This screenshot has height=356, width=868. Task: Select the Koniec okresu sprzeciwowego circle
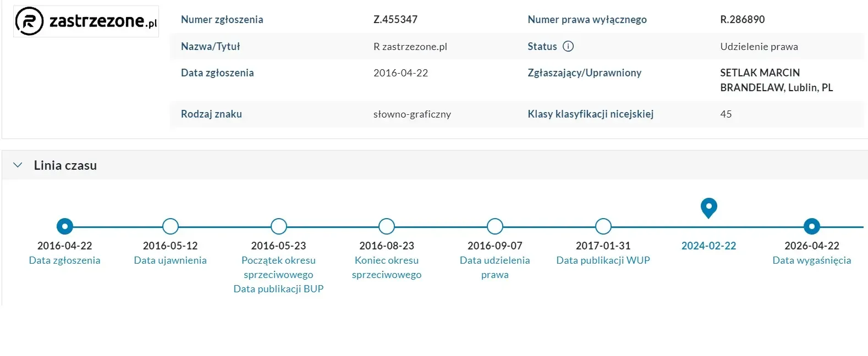[x=386, y=226]
